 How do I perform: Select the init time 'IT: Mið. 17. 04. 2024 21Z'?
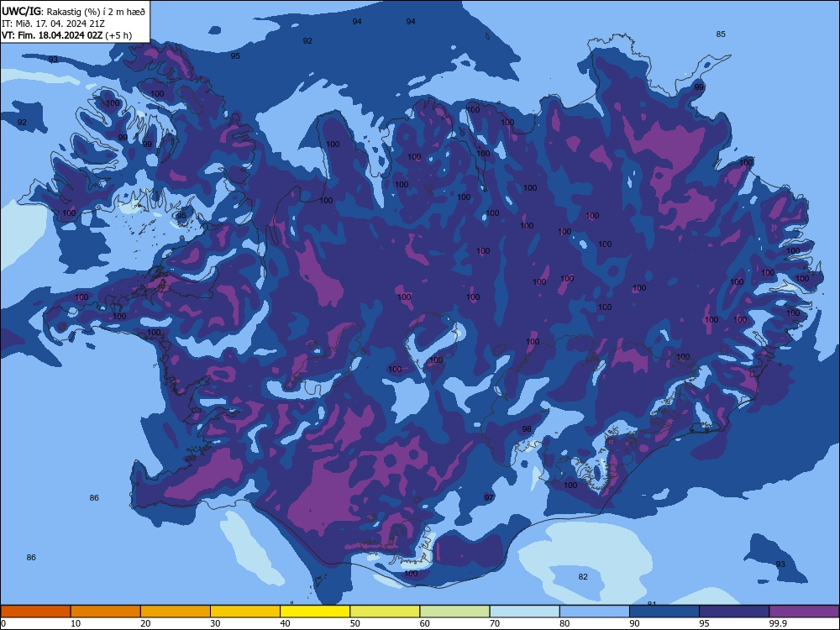tap(53, 23)
